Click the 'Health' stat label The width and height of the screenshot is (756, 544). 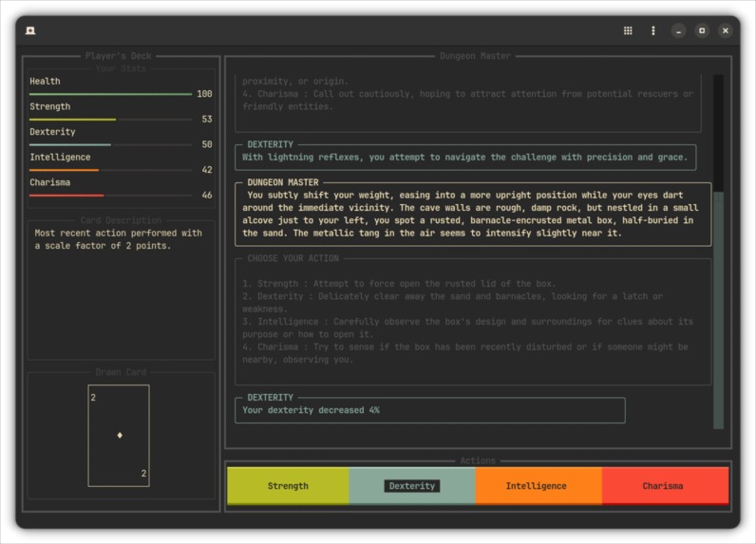pos(45,82)
